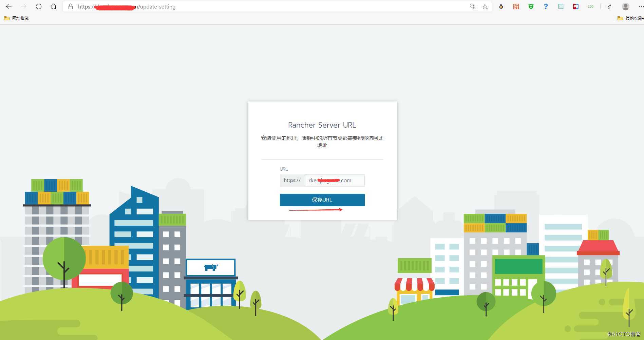This screenshot has width=644, height=340.
Task: Open the code window extension icon
Action: (561, 6)
